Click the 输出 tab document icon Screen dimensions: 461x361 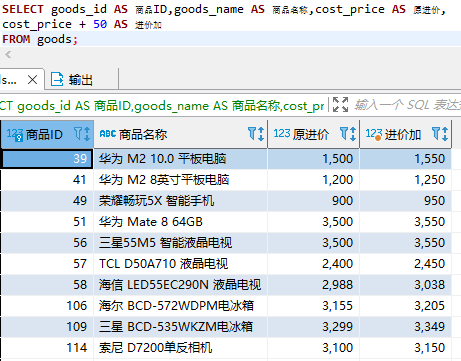(57, 80)
